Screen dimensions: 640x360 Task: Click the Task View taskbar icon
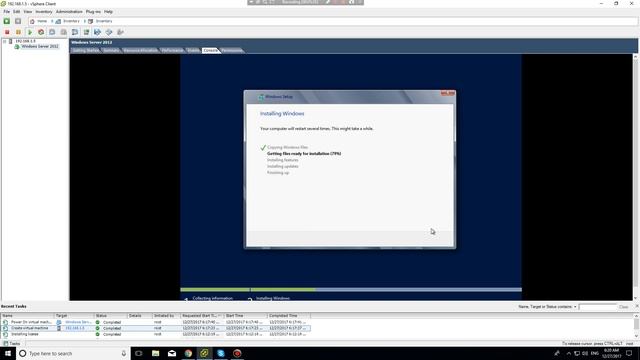pyautogui.click(x=139, y=353)
